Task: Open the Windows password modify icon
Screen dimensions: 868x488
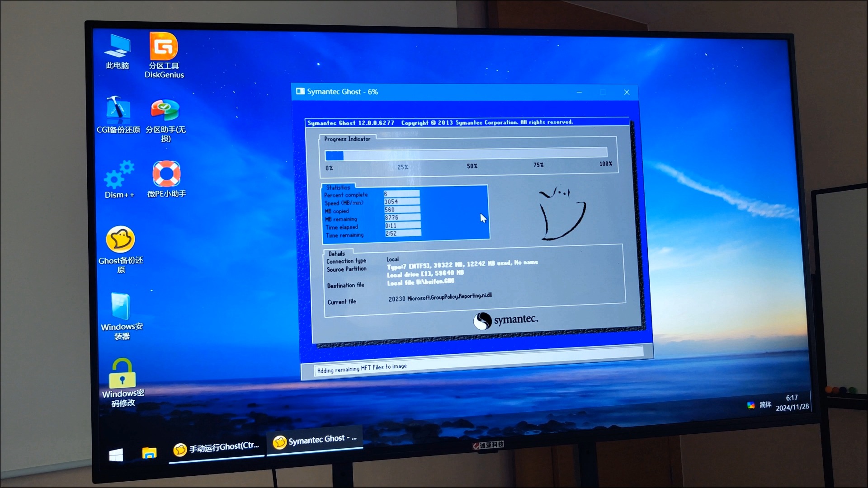Action: tap(122, 374)
